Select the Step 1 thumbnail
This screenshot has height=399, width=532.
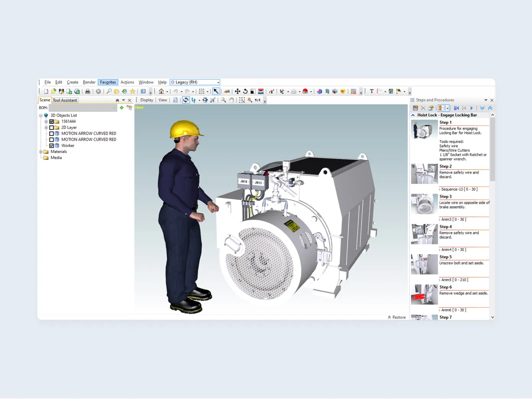424,129
